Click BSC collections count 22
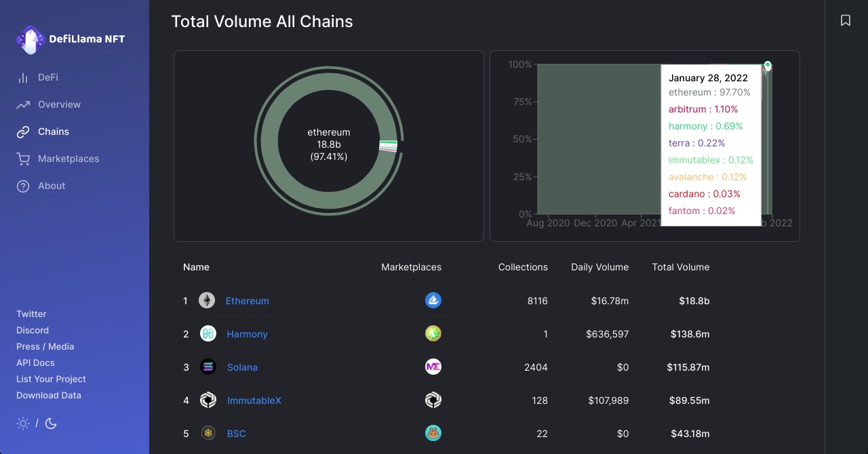 pyautogui.click(x=542, y=434)
